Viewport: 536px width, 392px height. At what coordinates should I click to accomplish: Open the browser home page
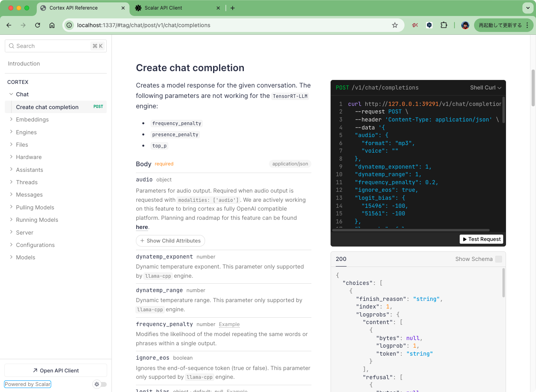click(x=52, y=25)
